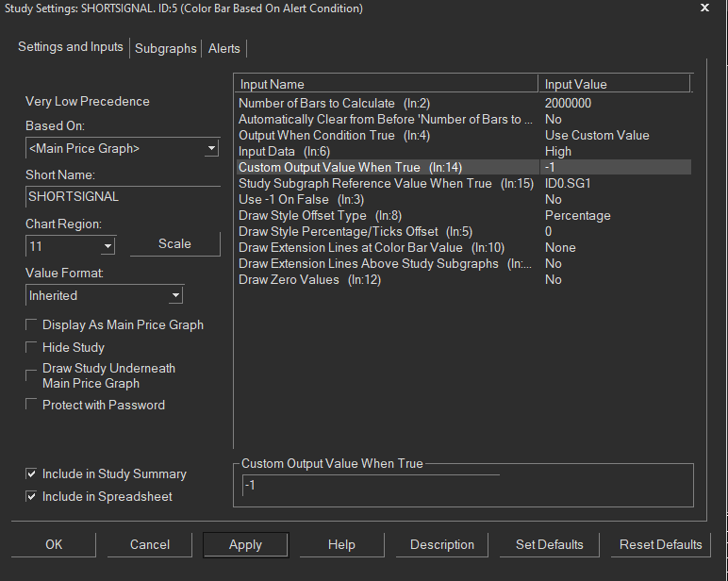This screenshot has width=728, height=581.
Task: Uncheck Include in Study Summary
Action: point(33,474)
